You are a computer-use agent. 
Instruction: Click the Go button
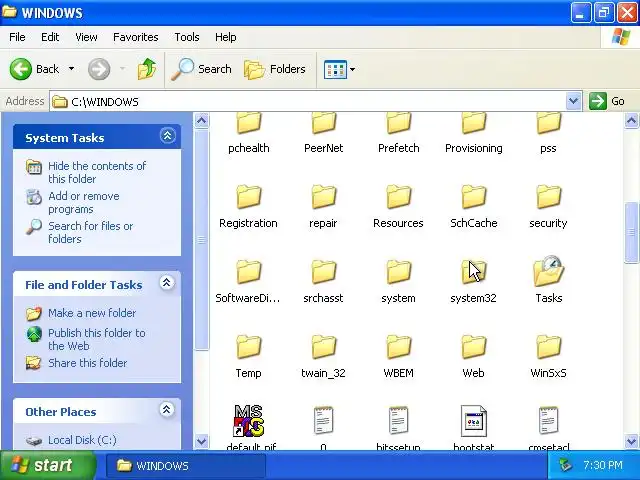click(607, 101)
